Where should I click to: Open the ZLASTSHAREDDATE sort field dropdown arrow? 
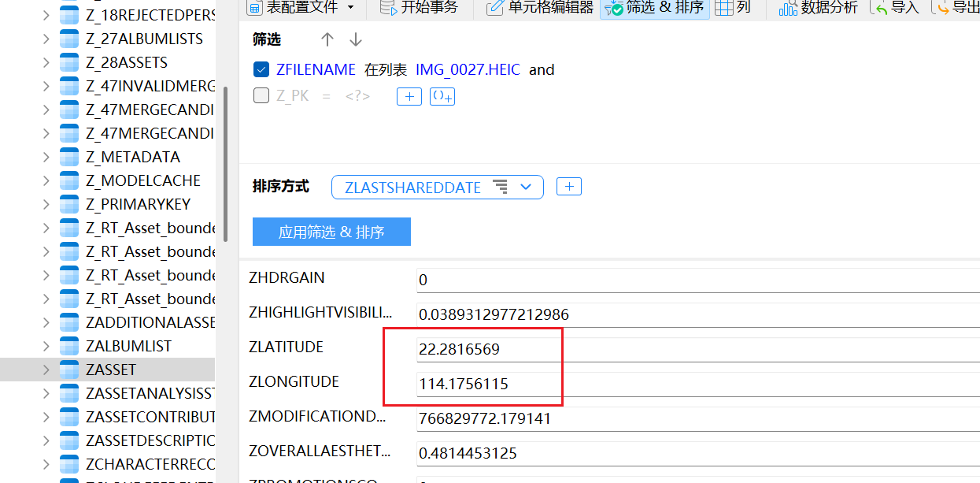527,187
